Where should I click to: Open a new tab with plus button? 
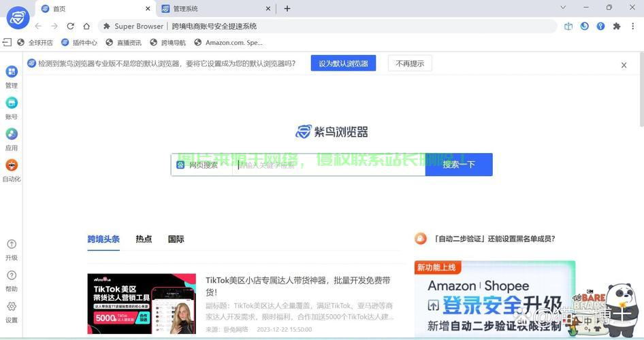click(x=287, y=9)
